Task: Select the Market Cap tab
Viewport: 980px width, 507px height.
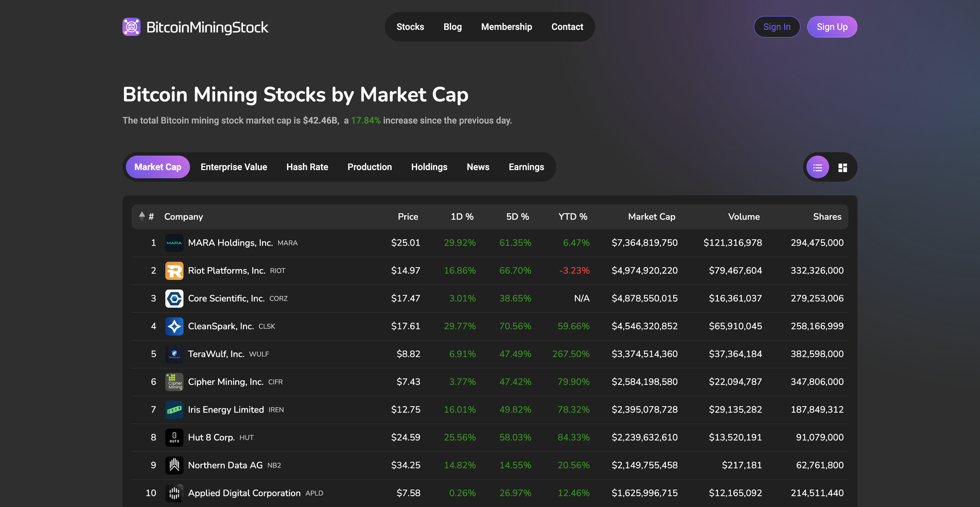Action: pos(158,167)
